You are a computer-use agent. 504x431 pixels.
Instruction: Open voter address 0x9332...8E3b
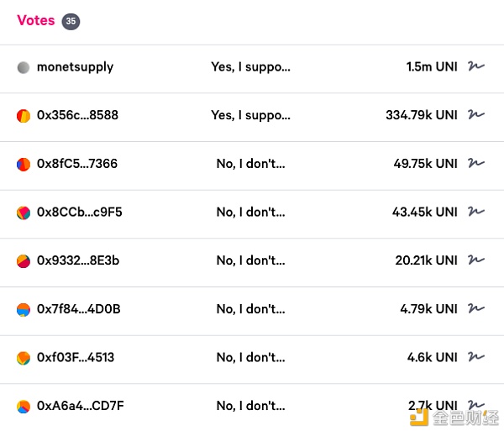tap(78, 260)
